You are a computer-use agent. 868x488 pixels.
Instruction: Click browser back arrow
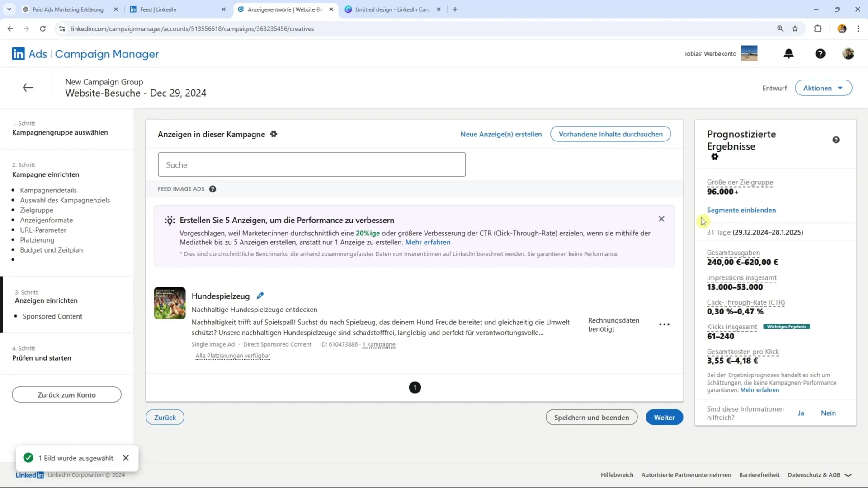point(10,28)
